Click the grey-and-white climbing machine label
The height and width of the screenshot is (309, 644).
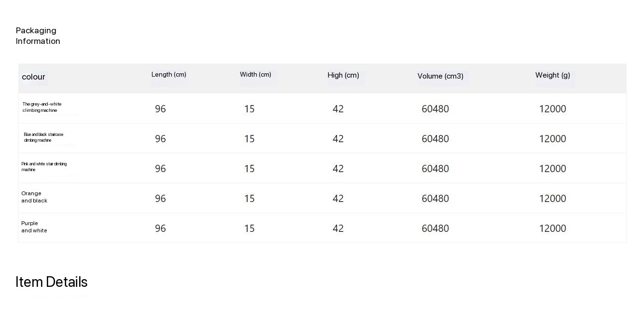click(x=42, y=107)
